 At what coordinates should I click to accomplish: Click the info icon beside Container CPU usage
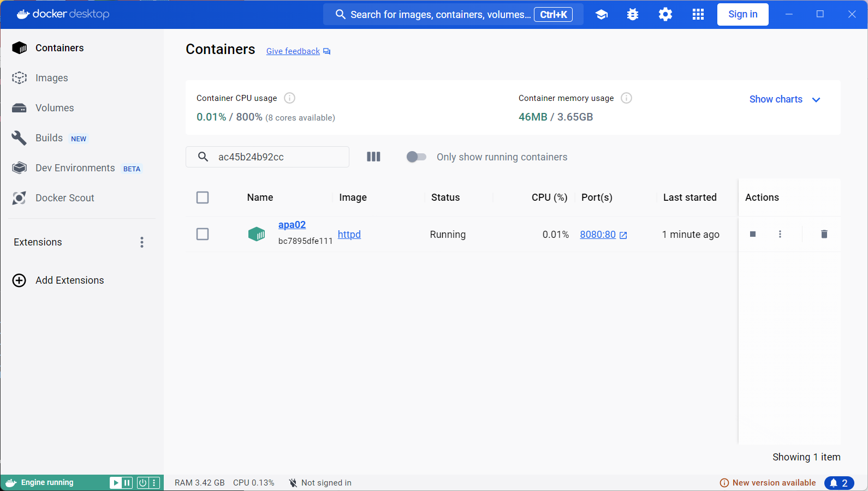[x=290, y=98]
